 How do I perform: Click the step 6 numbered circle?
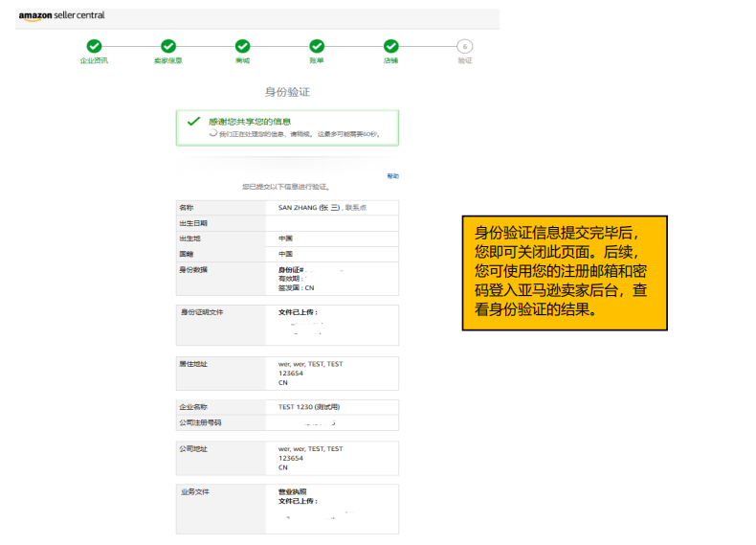point(465,46)
